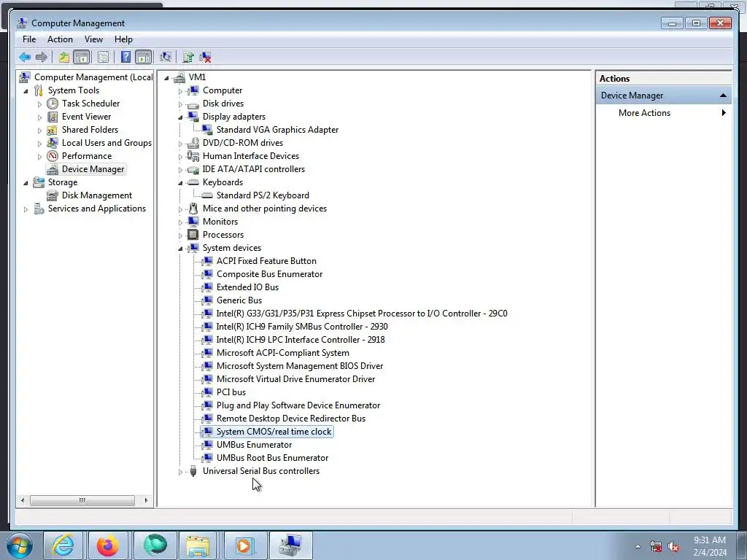Click right arrow of console tree scrollbar
Image resolution: width=747 pixels, height=560 pixels.
[146, 500]
